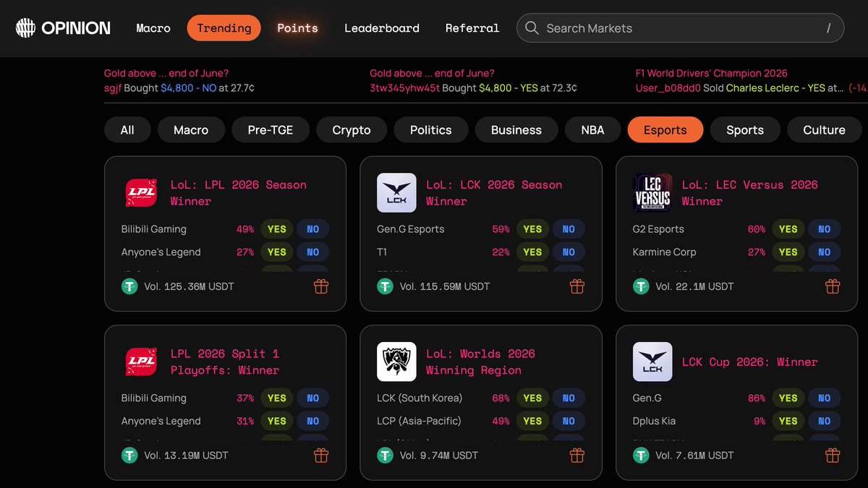The height and width of the screenshot is (488, 868).
Task: Open the LCK Cup 2026 logo
Action: (x=652, y=361)
